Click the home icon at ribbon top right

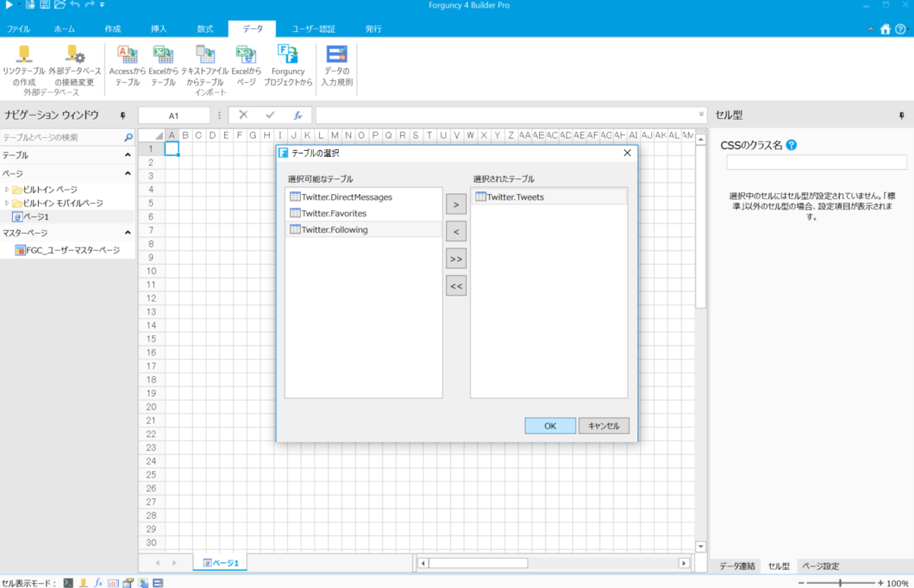pyautogui.click(x=885, y=29)
